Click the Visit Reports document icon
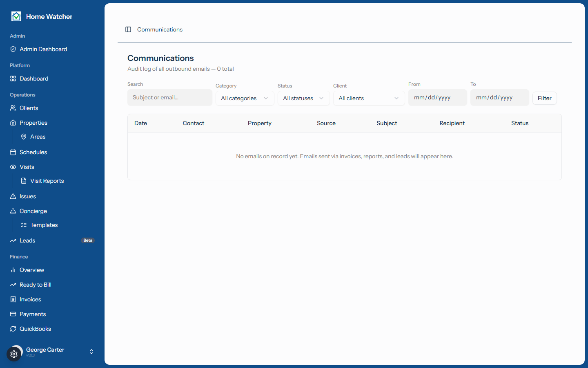Screen dimensions: 588x368 pos(24,181)
